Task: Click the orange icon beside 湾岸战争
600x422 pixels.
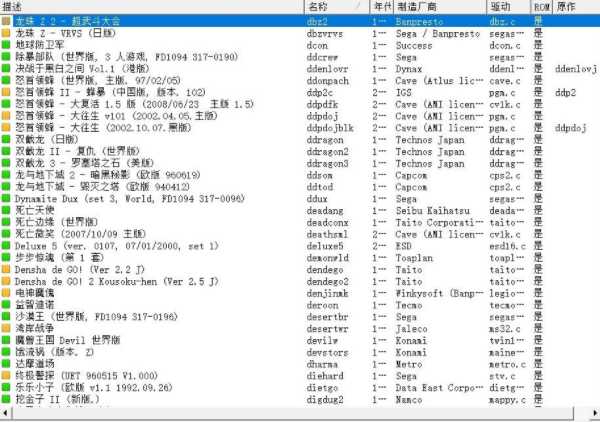Action: pos(6,328)
